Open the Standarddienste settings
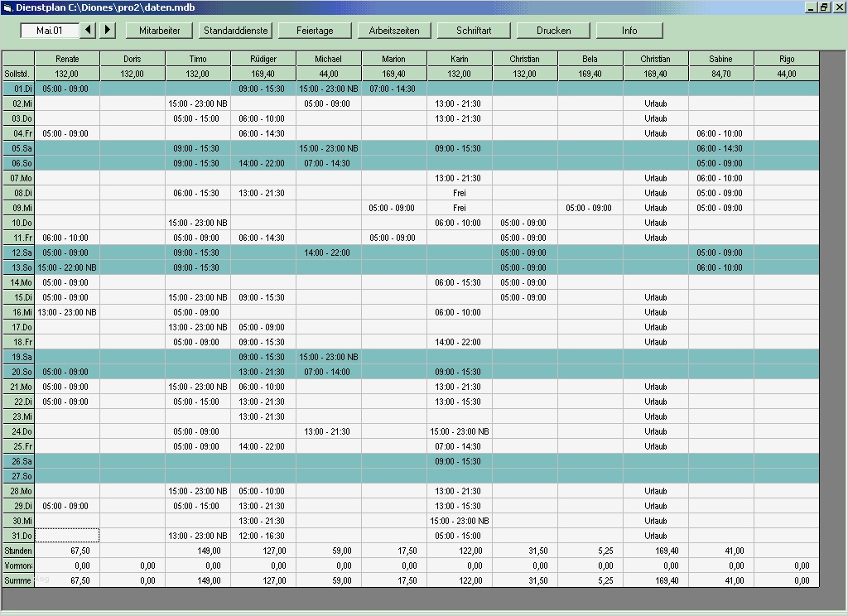Image resolution: width=848 pixels, height=616 pixels. 237,30
